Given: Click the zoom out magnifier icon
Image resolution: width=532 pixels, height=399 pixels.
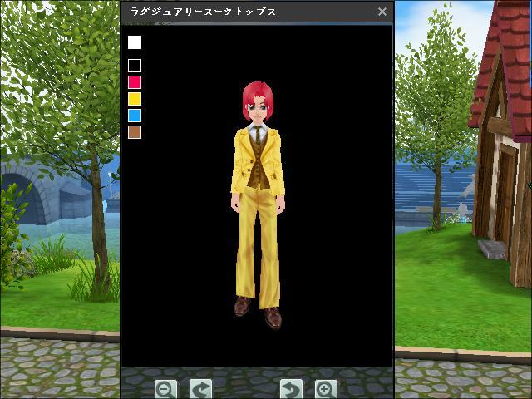Looking at the screenshot, I should click(x=166, y=388).
